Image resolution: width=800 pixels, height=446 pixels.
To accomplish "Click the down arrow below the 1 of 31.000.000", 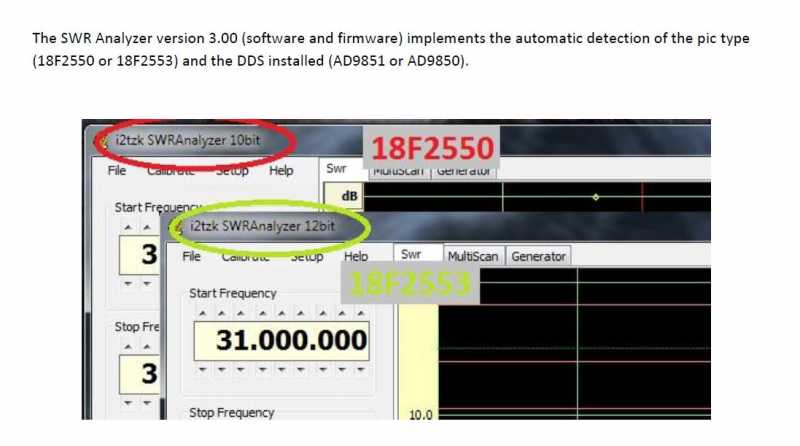I will tap(241, 368).
